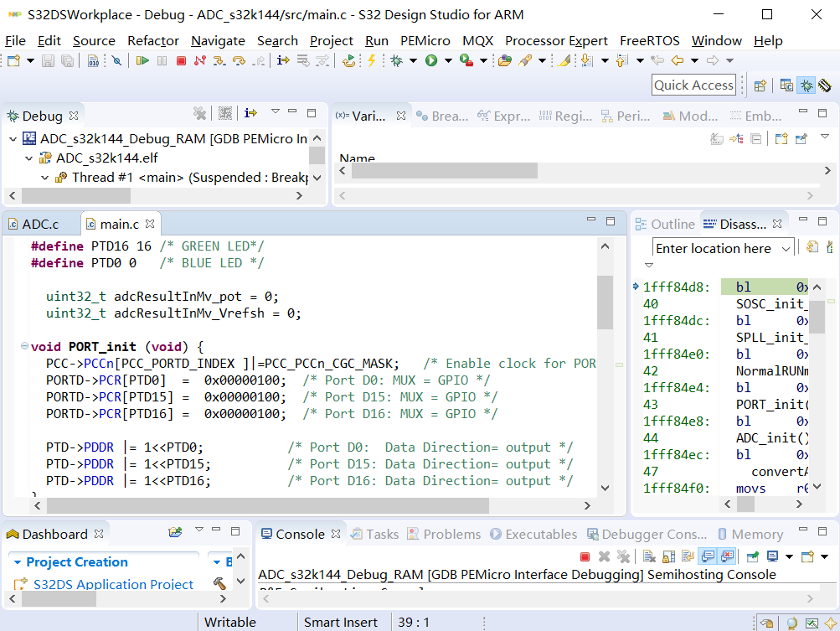
Task: Click the Quick Access search field
Action: tap(693, 85)
